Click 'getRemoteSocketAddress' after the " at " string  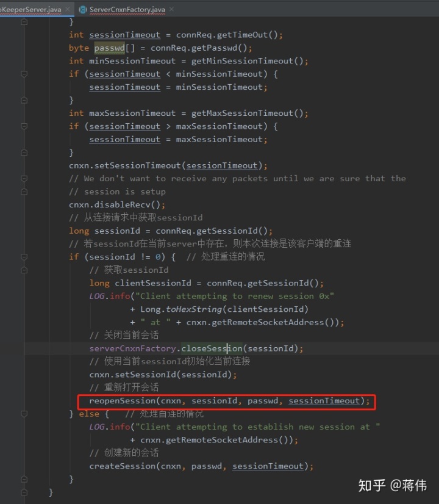pyautogui.click(x=268, y=322)
